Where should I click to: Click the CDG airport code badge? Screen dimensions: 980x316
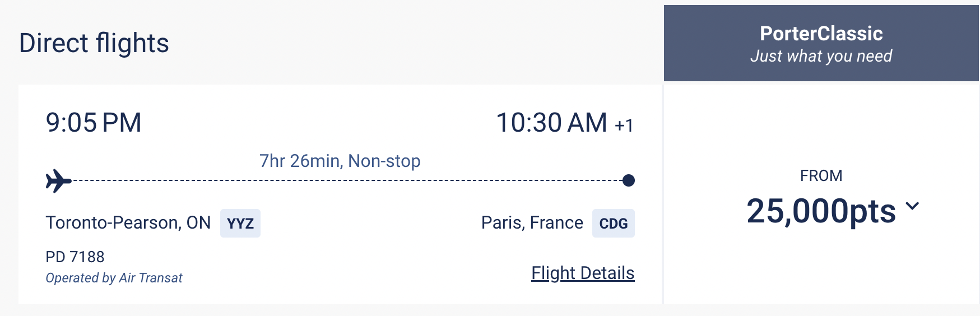click(613, 224)
